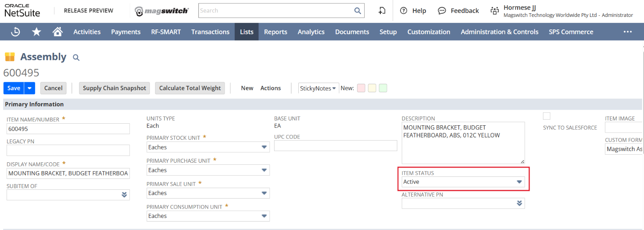Screen dimensions: 644x230
Task: Open the Feedback speech bubble icon
Action: click(442, 11)
